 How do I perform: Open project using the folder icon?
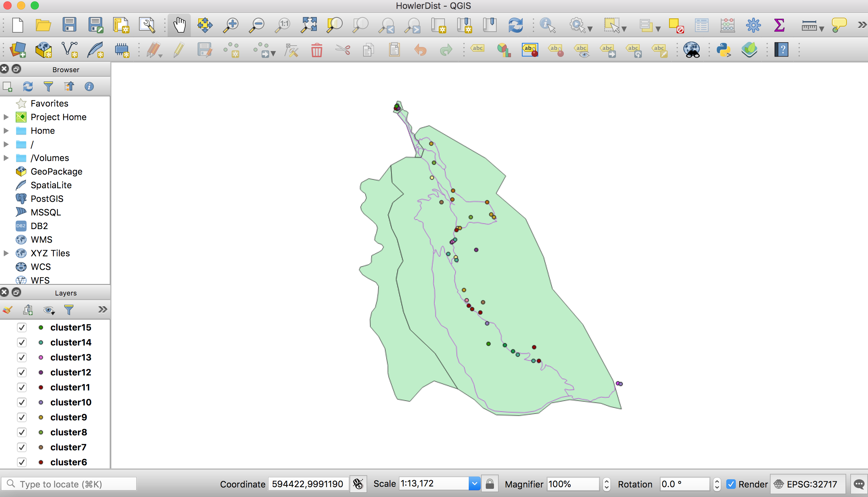[x=43, y=25]
